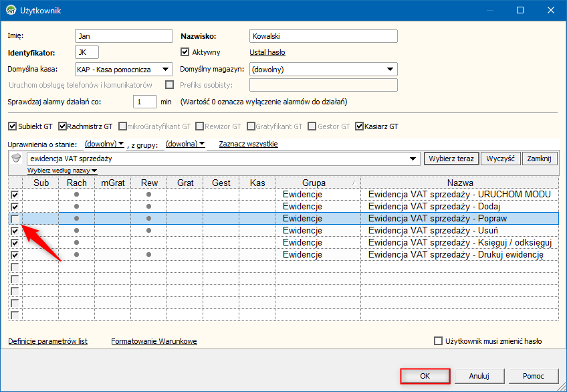Check the 'Ewidencja VAT sprzedaży - Popraw' row checkbox
The image size is (567, 392).
pos(15,219)
